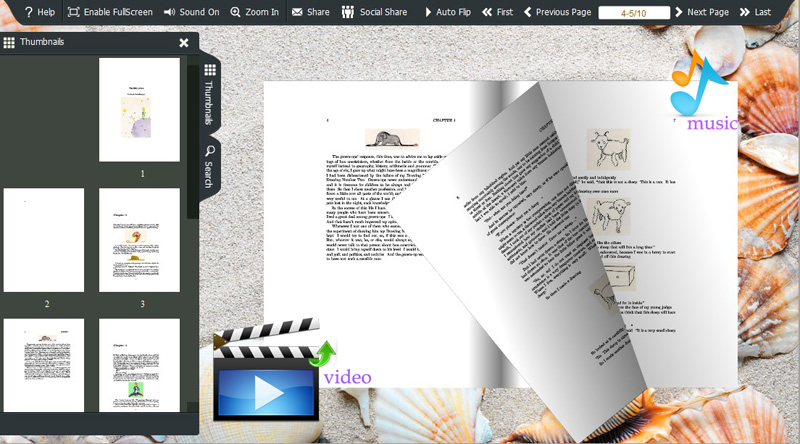Open thumbnail of page 1
This screenshot has height=444, width=800.
pos(139,110)
